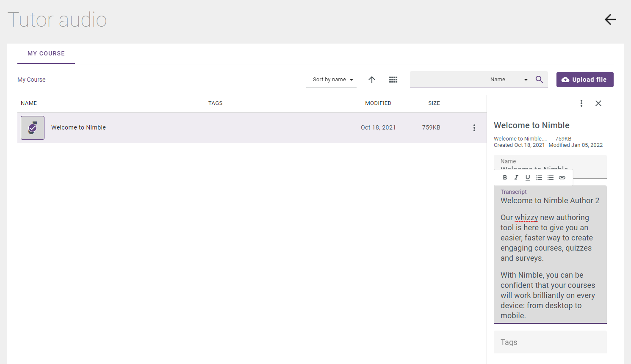Click the search magnifier icon
This screenshot has width=631, height=364.
[x=539, y=80]
